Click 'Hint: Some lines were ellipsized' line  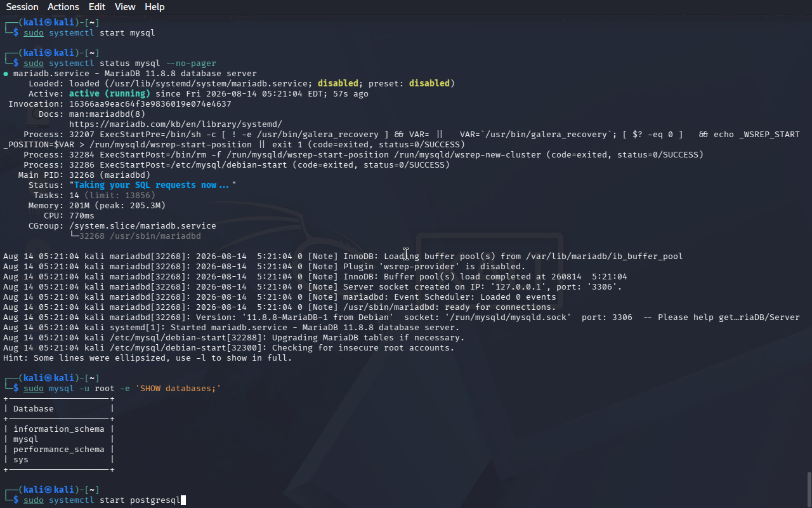(148, 358)
